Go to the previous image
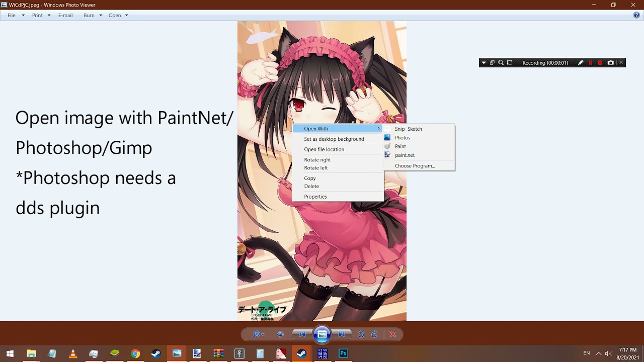This screenshot has height=362, width=644. tap(302, 334)
